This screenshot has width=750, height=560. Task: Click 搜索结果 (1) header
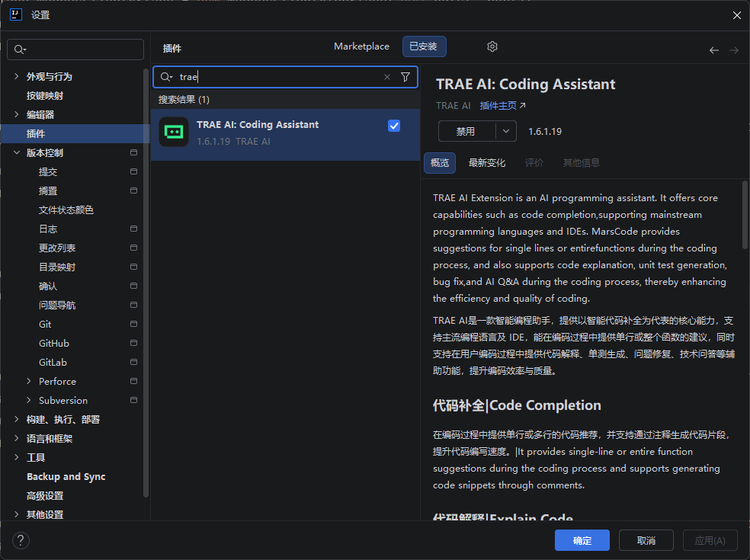(184, 100)
